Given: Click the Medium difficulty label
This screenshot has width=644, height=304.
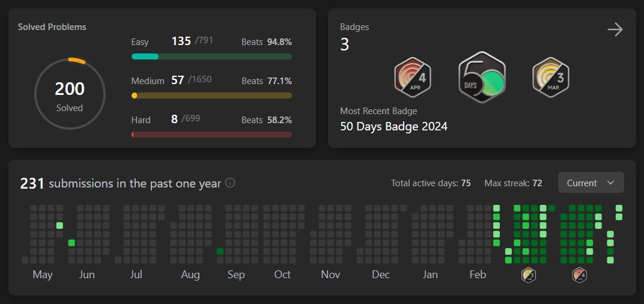Looking at the screenshot, I should [148, 81].
